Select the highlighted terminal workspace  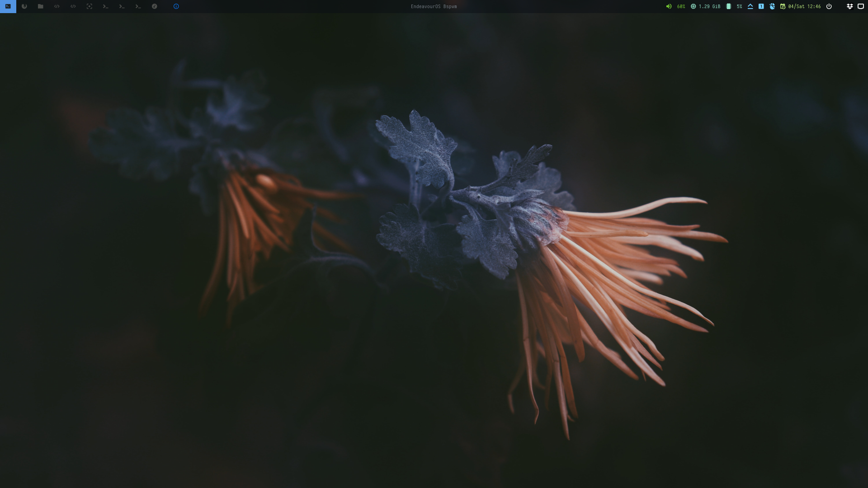(8, 6)
